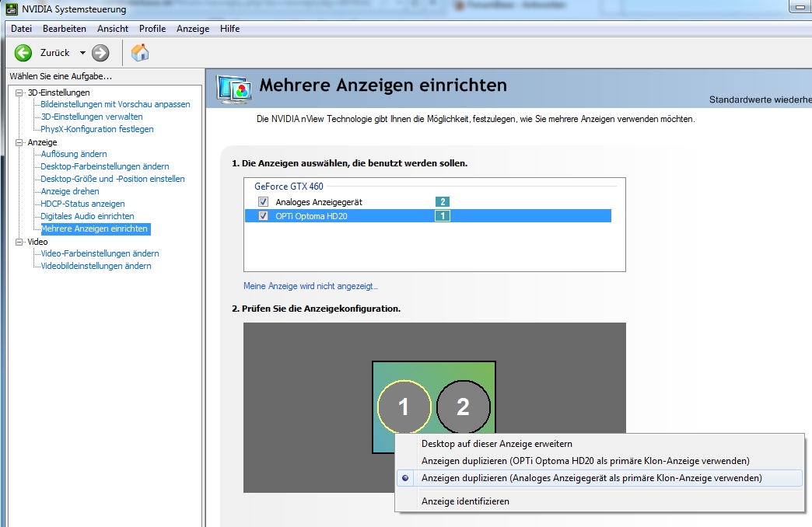
Task: Go to the home page icon
Action: [140, 52]
